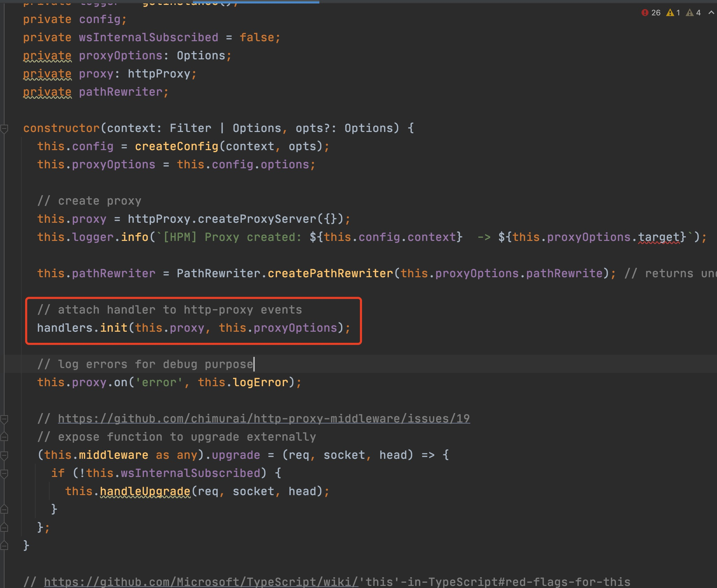Collapse the if wsInternalSubscribed block fold marker

click(x=4, y=473)
